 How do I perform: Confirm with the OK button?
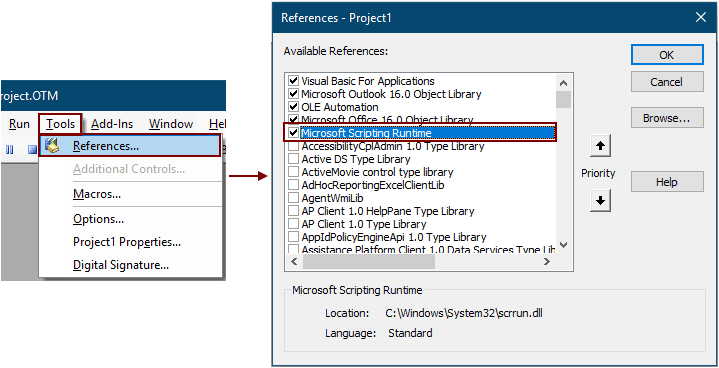click(x=667, y=55)
